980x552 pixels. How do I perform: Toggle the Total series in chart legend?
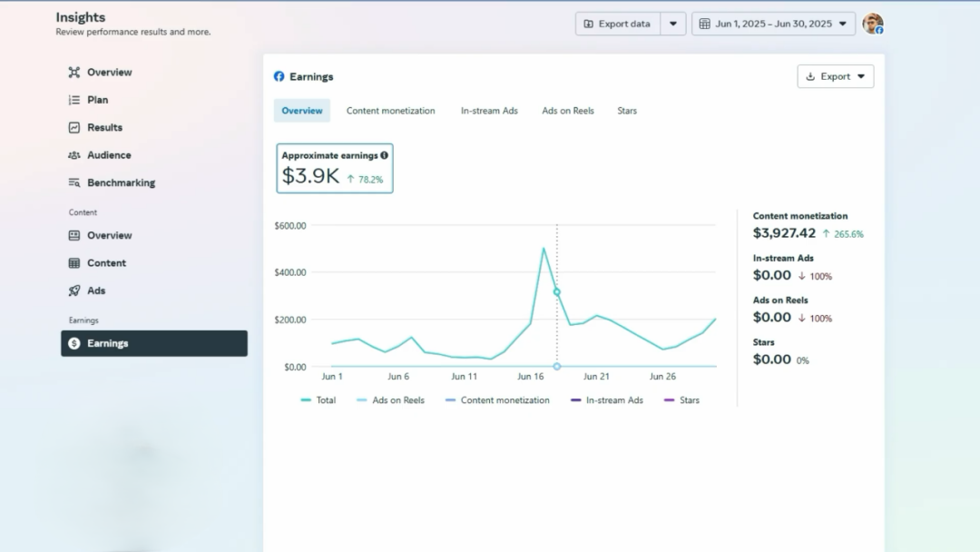pos(318,400)
